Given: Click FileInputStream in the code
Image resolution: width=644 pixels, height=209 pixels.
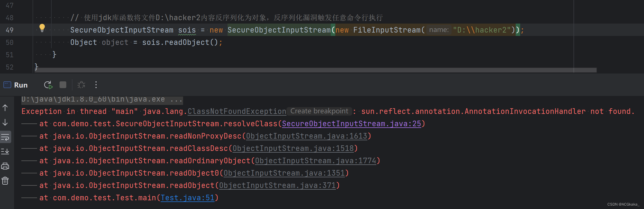Looking at the screenshot, I should [x=387, y=30].
